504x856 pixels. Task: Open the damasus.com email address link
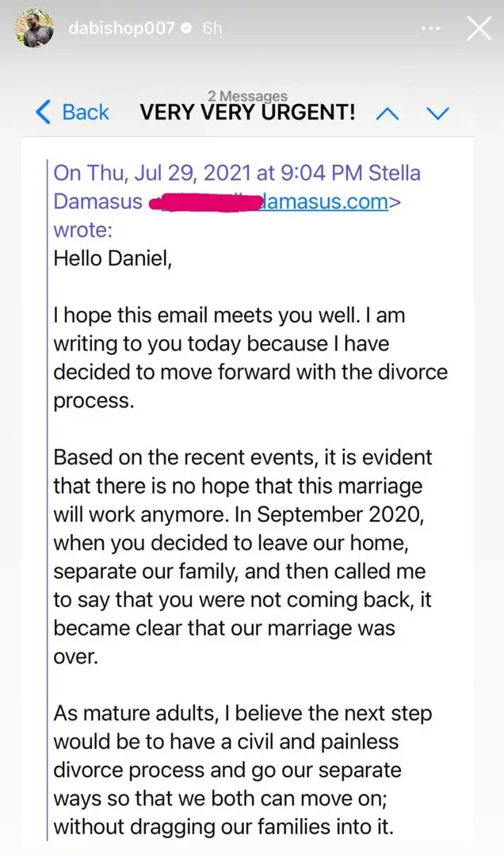pyautogui.click(x=325, y=201)
